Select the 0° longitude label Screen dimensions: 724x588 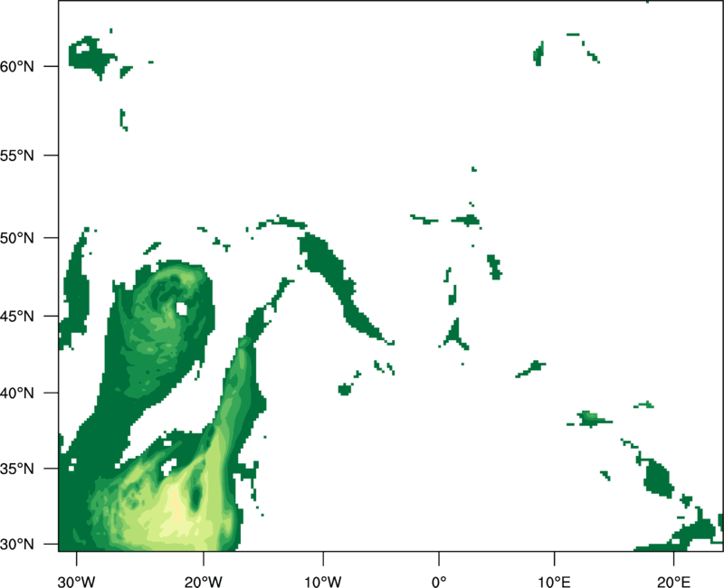tap(438, 580)
